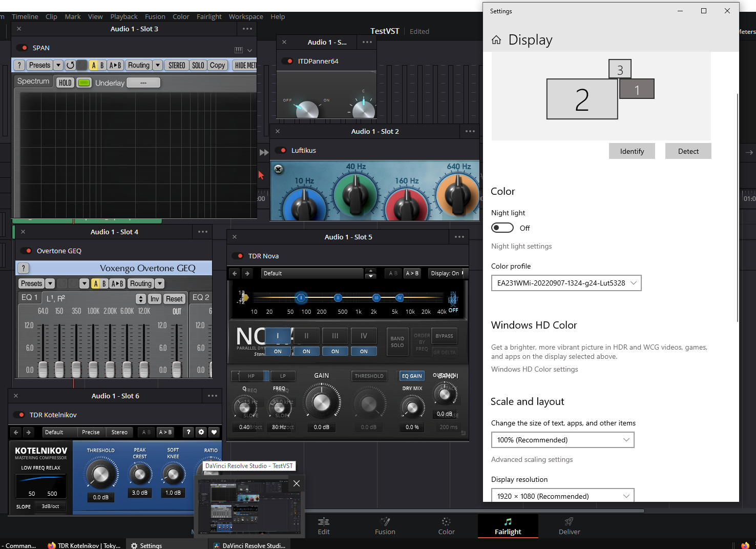Switch to the Fusion page tab
The image size is (756, 549).
385,526
